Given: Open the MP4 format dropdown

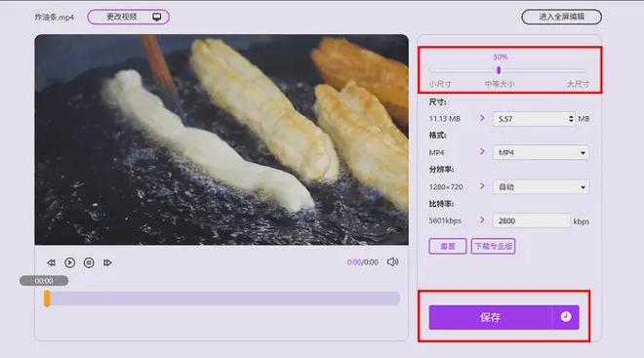Looking at the screenshot, I should [x=541, y=152].
